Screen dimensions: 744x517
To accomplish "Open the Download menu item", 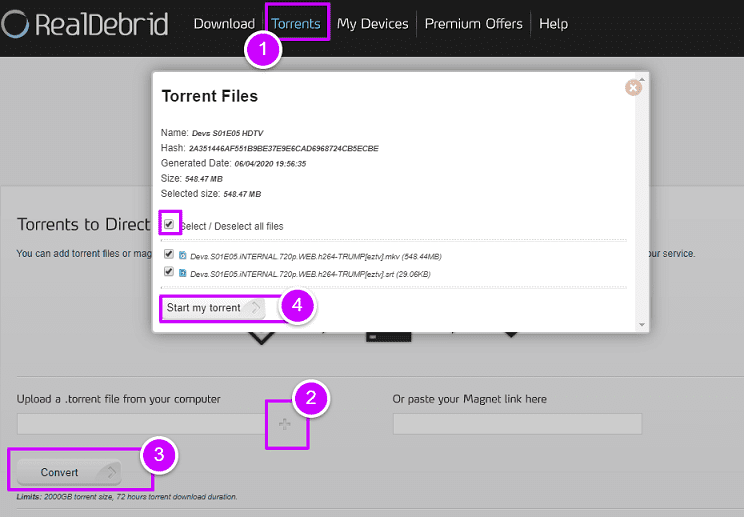I will click(224, 24).
